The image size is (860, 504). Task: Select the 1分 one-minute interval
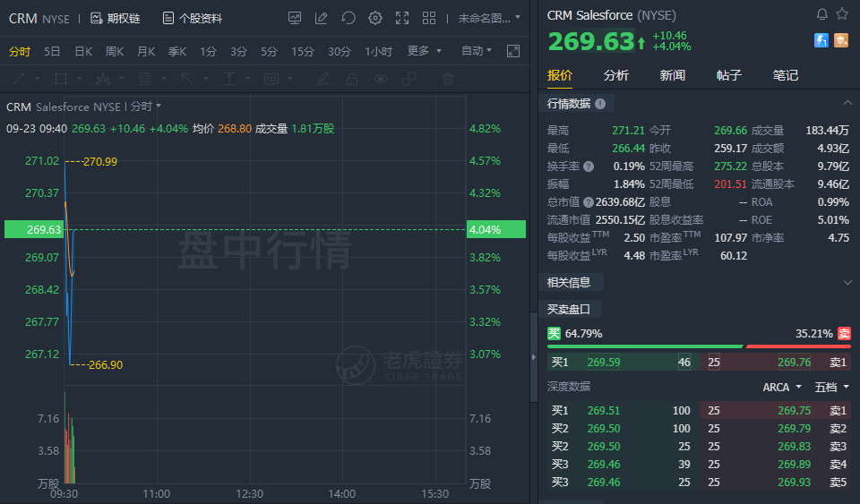[208, 52]
